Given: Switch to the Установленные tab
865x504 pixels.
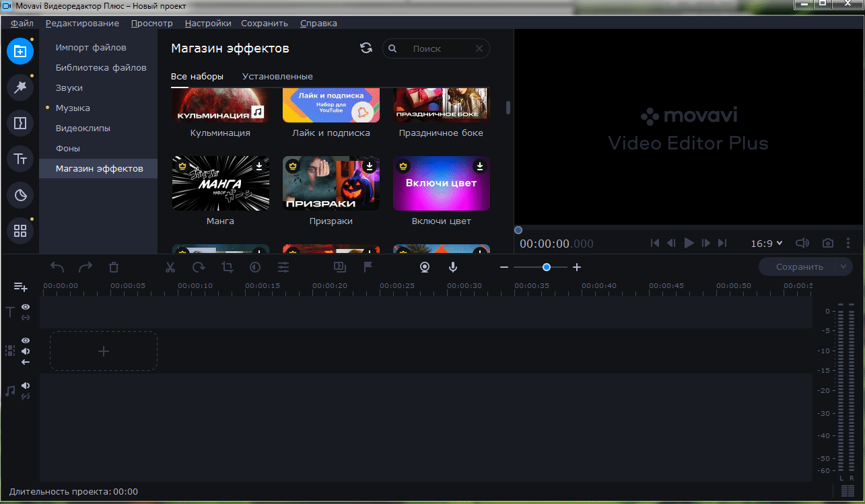Looking at the screenshot, I should coord(277,76).
